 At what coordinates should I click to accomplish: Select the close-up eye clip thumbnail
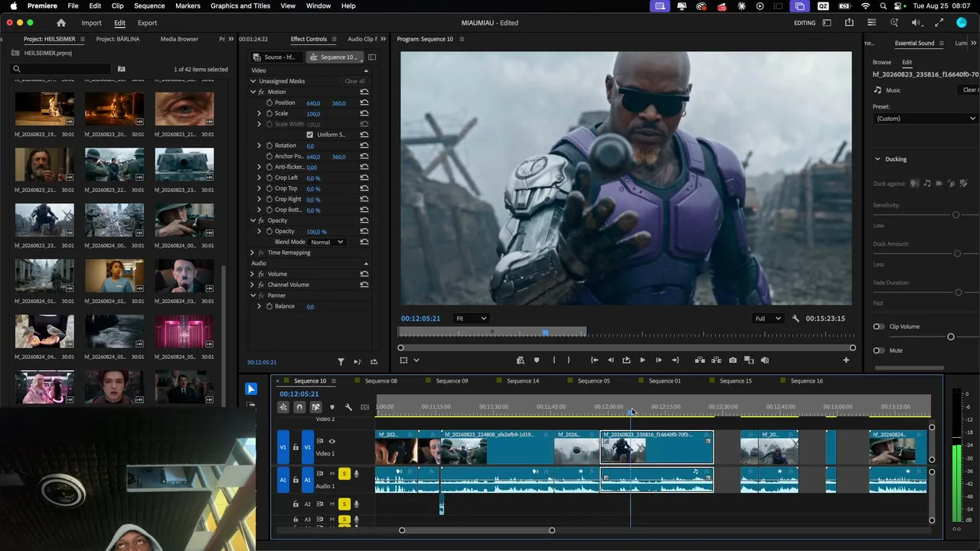(x=184, y=109)
